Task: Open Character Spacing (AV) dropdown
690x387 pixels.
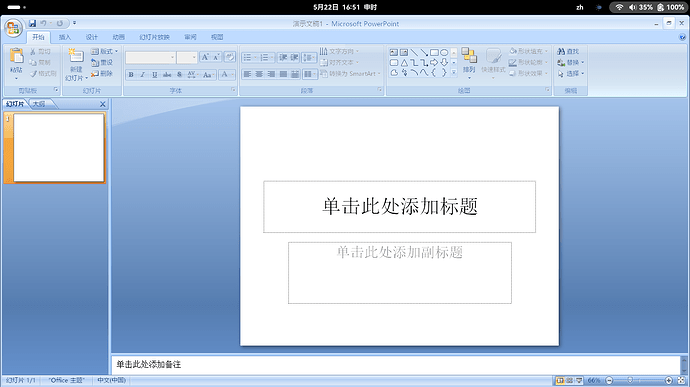Action: click(193, 75)
